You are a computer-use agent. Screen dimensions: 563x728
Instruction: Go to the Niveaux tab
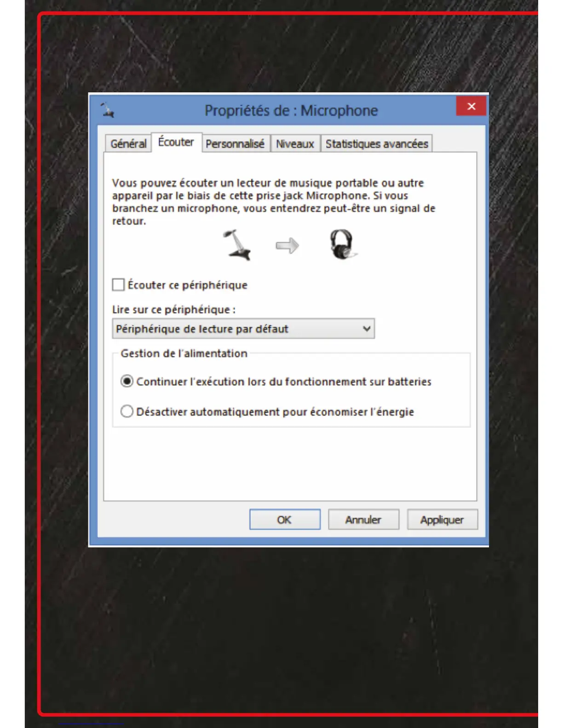click(x=295, y=144)
